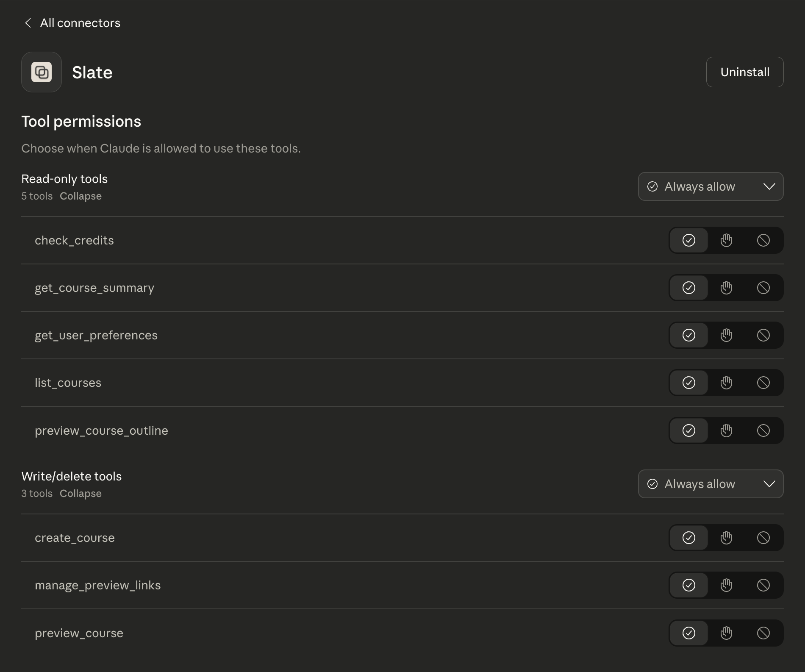Always allow manage_preview_links

pos(689,585)
